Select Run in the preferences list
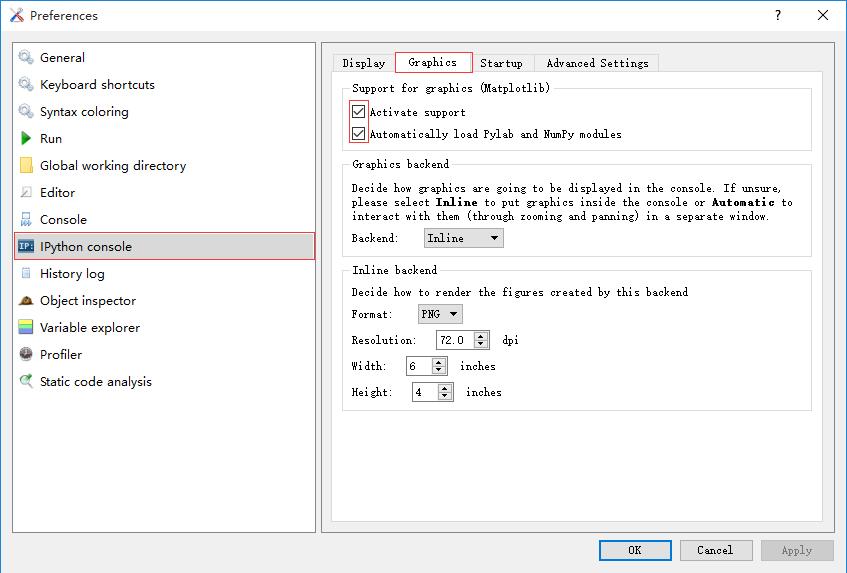This screenshot has height=573, width=847. 164,138
